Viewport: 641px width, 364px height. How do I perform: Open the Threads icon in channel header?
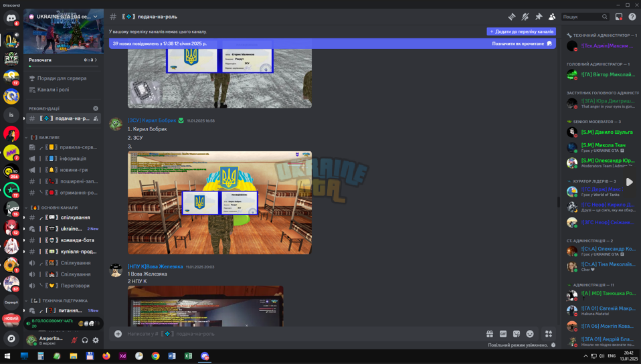[511, 17]
